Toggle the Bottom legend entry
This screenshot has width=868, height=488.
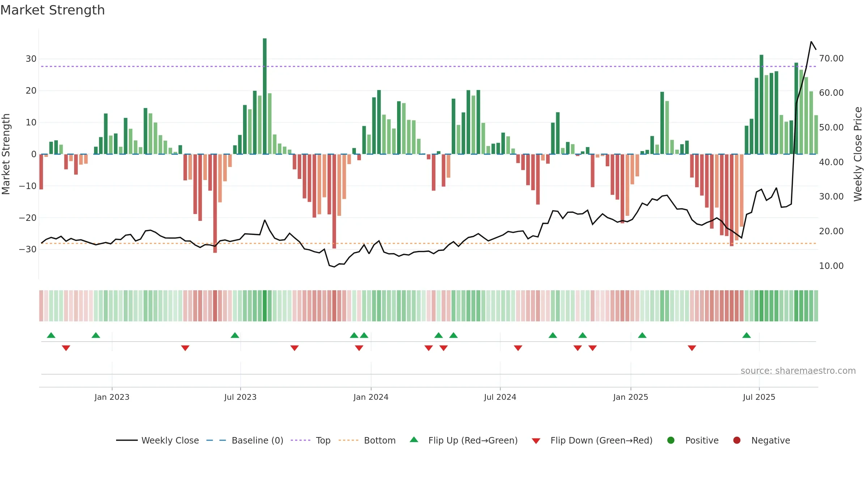tap(367, 440)
